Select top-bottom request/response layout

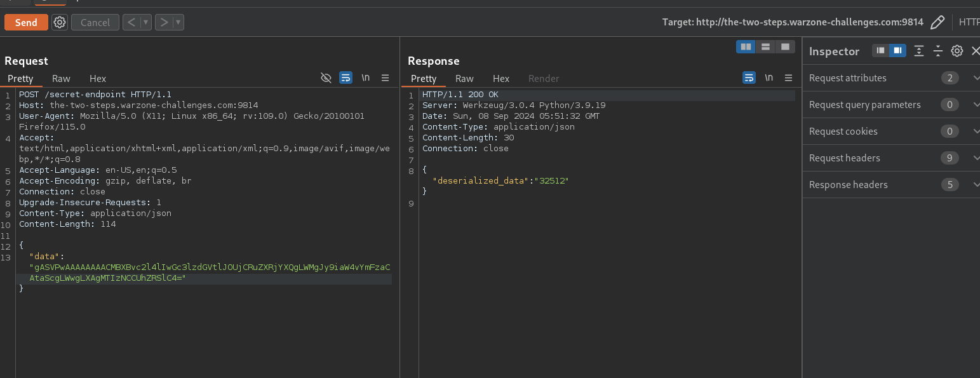pyautogui.click(x=765, y=46)
